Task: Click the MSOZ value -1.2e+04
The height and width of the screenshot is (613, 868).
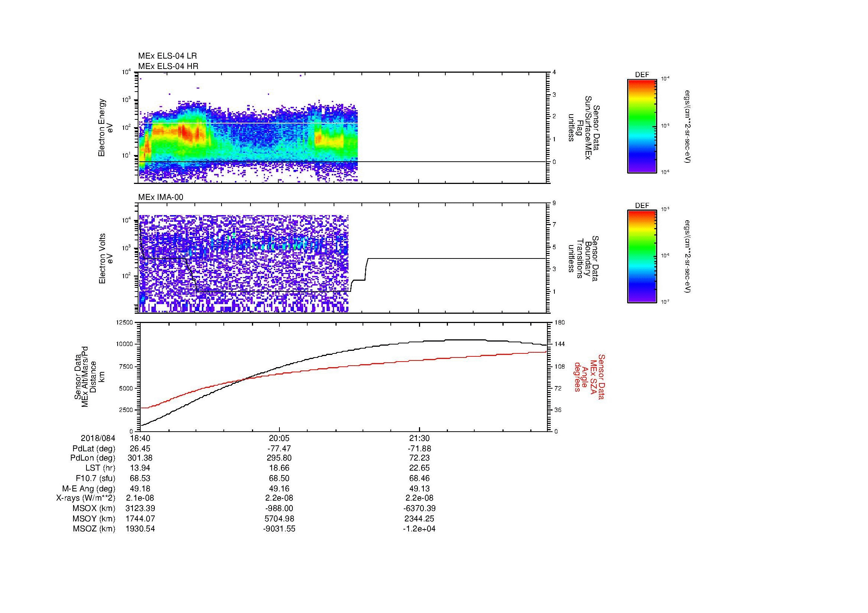Action: coord(419,529)
